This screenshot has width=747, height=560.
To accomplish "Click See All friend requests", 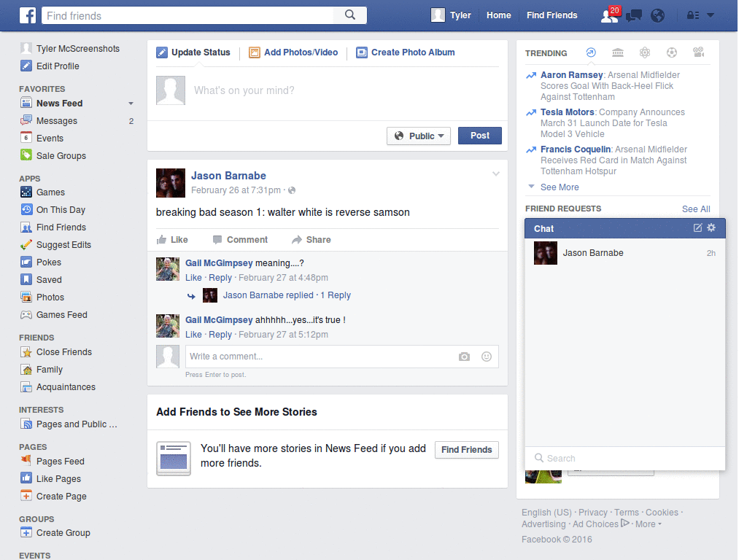I will tap(696, 209).
